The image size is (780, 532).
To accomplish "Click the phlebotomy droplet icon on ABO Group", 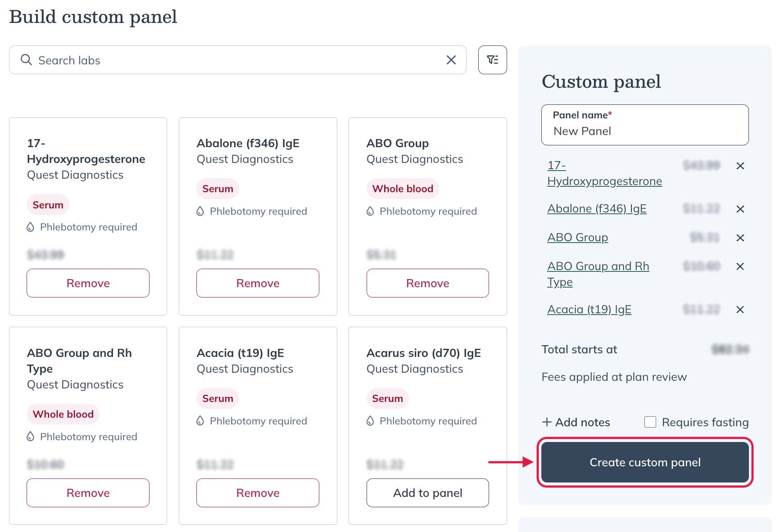I will point(369,211).
